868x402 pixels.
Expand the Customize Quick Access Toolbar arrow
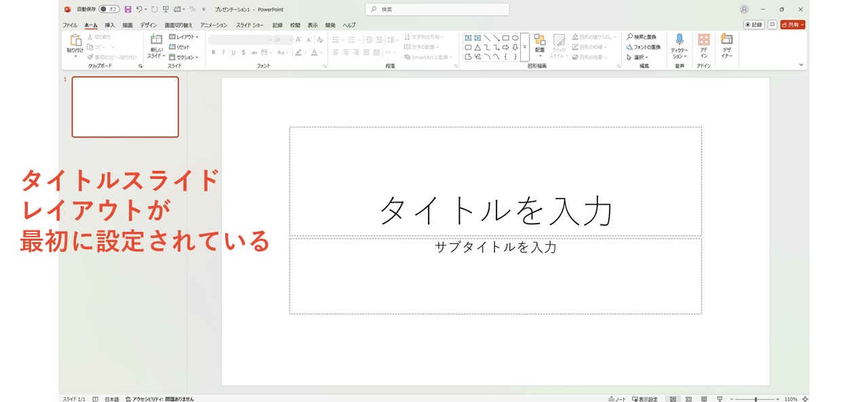tap(203, 9)
